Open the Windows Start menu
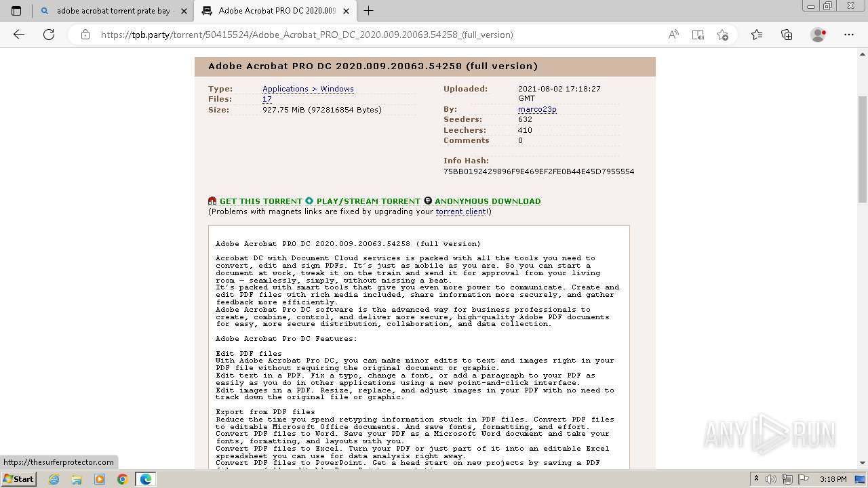Screen dimensions: 868x488 (x=19, y=479)
